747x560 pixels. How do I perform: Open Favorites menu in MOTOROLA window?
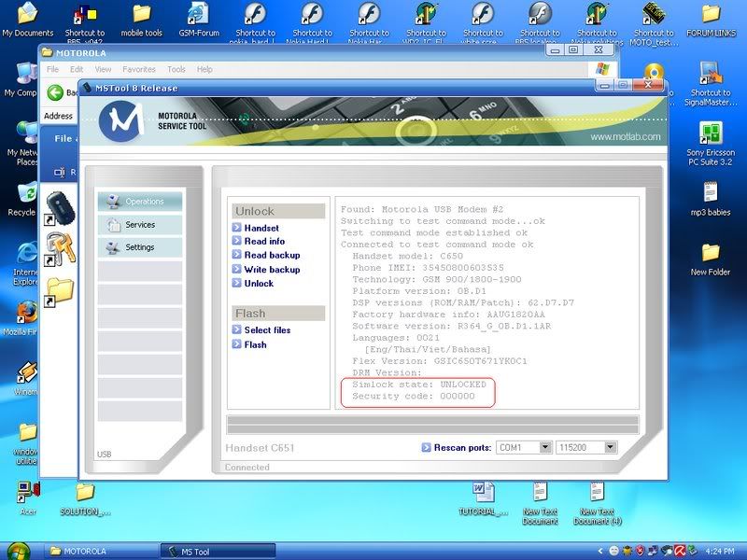(138, 69)
